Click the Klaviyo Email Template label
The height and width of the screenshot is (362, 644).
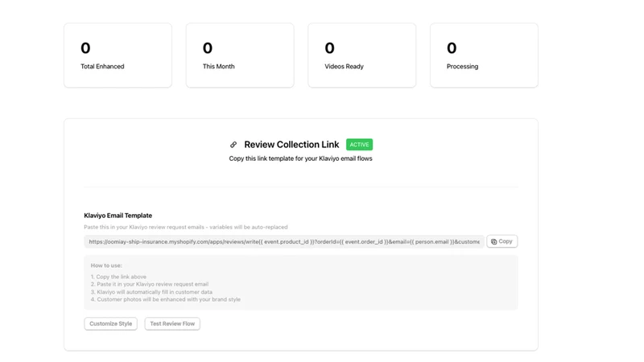point(118,216)
